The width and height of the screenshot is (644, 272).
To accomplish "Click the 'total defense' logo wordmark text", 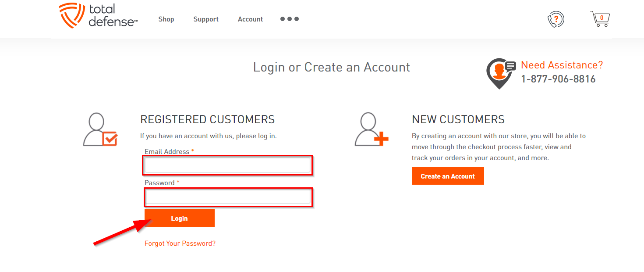I will point(113,15).
